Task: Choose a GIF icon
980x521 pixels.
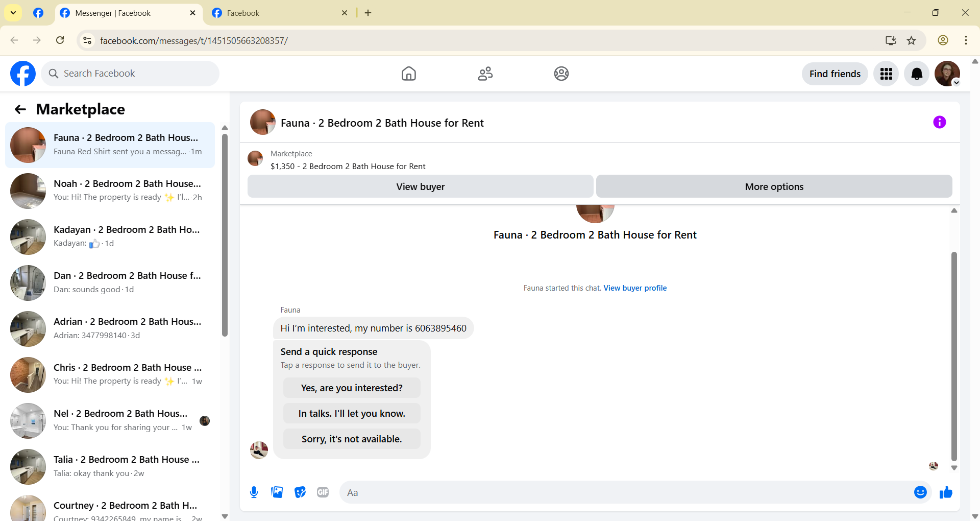Action: click(x=323, y=492)
